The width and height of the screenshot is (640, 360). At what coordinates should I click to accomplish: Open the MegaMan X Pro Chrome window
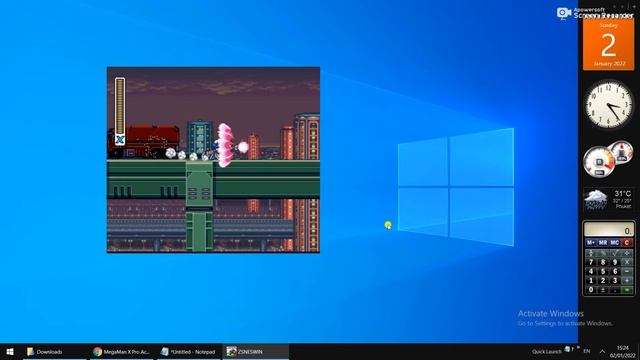tap(121, 351)
